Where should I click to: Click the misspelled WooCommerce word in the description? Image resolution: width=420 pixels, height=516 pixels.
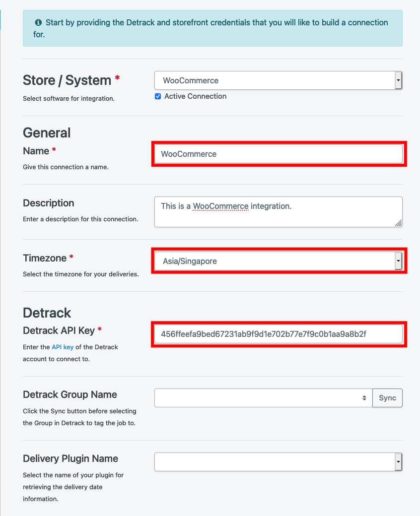(x=220, y=206)
